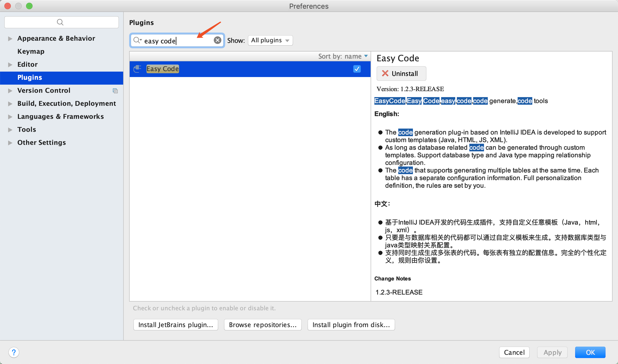Click the Browse repositories button
Viewport: 618px width, 364px height.
pyautogui.click(x=262, y=325)
